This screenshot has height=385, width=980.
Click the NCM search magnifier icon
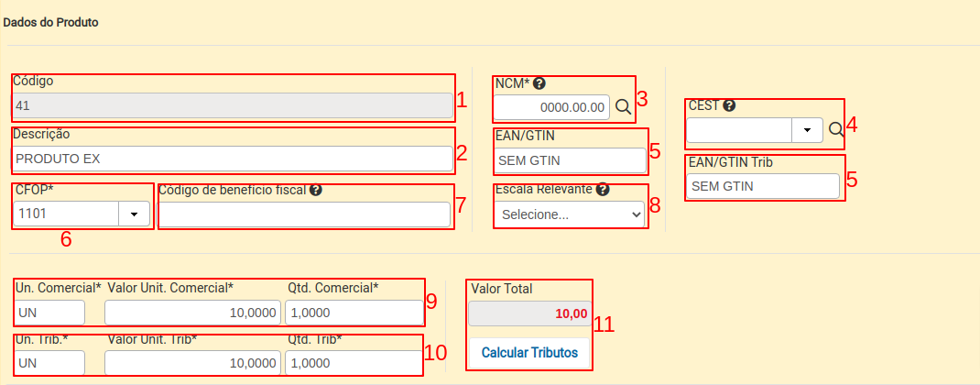[x=623, y=106]
